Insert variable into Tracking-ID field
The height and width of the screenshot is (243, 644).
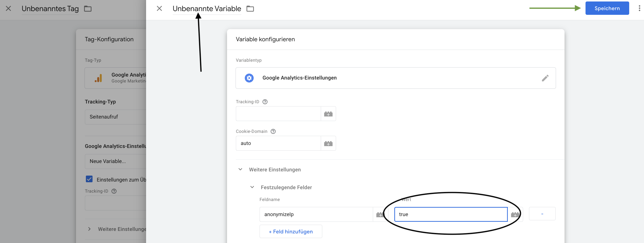point(328,114)
